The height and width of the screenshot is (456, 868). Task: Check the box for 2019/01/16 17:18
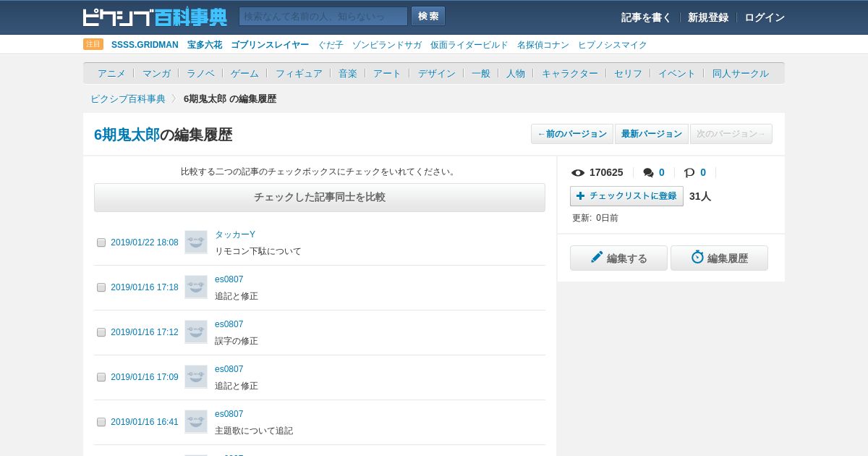101,287
